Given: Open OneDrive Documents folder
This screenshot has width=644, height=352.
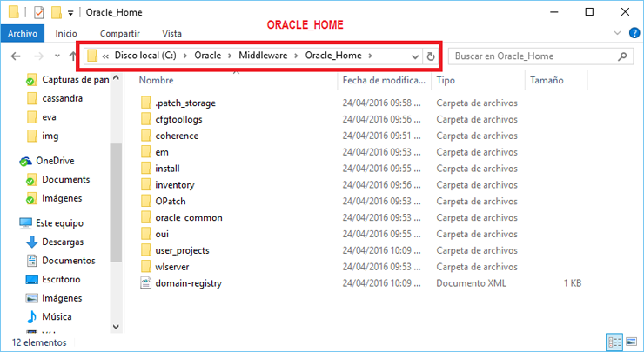Looking at the screenshot, I should pos(66,180).
